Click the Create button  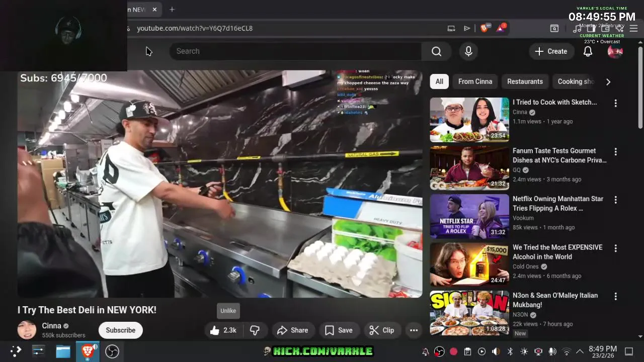[x=551, y=51]
